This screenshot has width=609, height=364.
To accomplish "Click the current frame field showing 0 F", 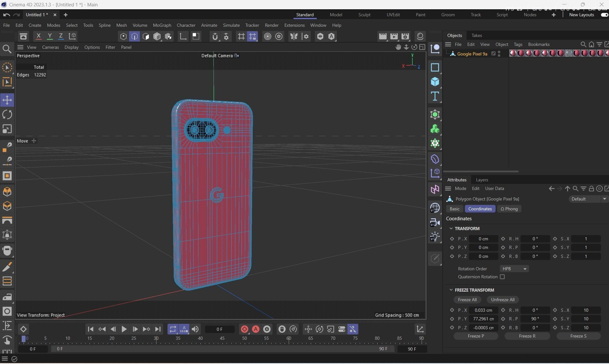I will (220, 329).
